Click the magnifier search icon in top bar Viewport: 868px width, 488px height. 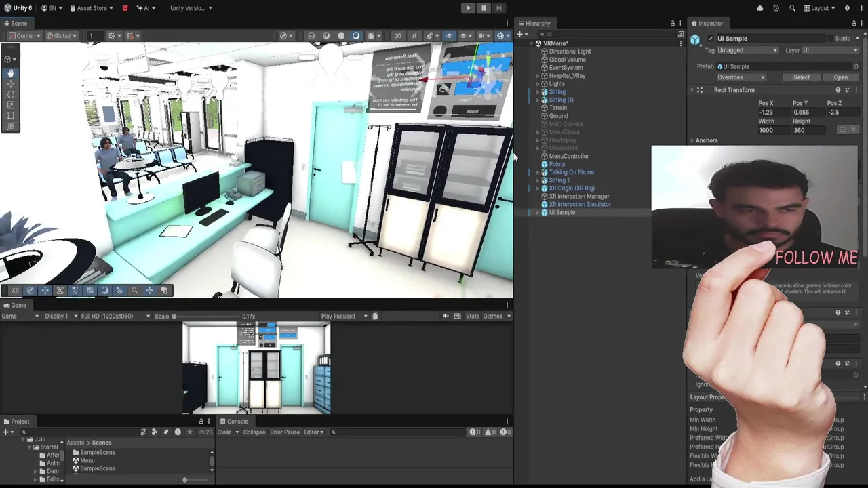[793, 8]
